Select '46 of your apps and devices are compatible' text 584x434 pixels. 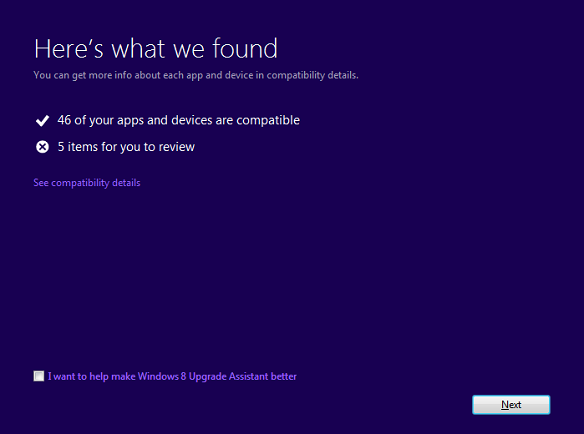coord(178,120)
